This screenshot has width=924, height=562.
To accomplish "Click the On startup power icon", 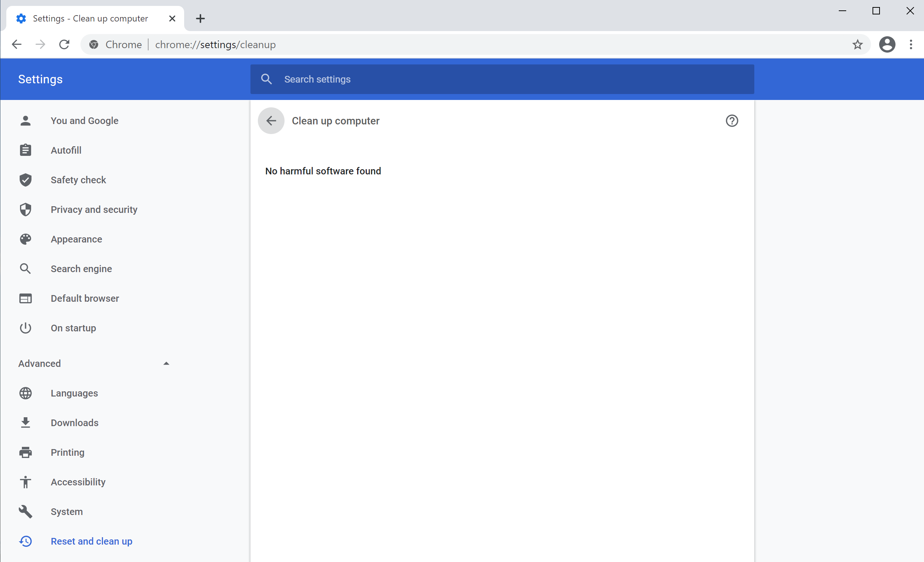I will 25,328.
